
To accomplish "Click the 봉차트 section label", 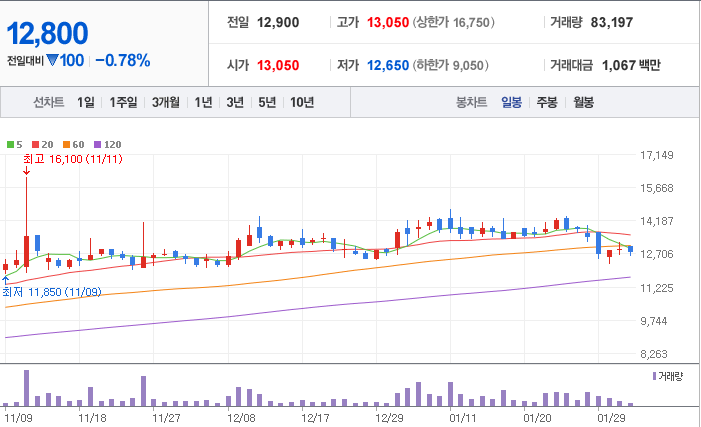I will click(472, 102).
